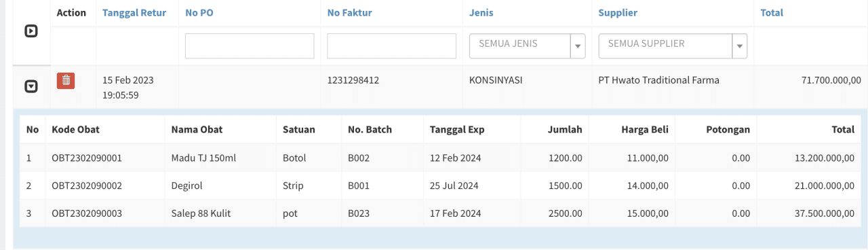The height and width of the screenshot is (250, 868).
Task: Open the SEMUA SUPPLIER dropdown arrow
Action: [x=741, y=46]
